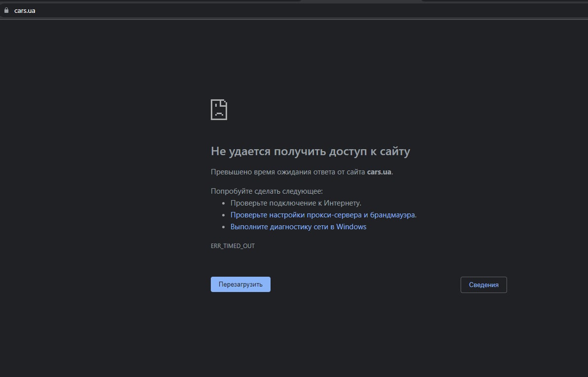This screenshot has height=377, width=588.
Task: Open the Сведения details button
Action: [x=483, y=285]
